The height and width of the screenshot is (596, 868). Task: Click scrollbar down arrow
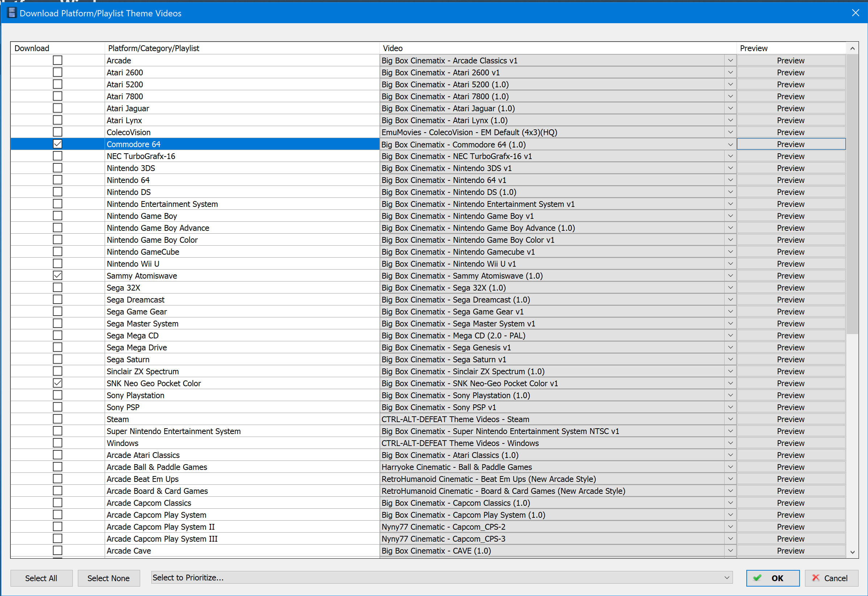(x=852, y=552)
